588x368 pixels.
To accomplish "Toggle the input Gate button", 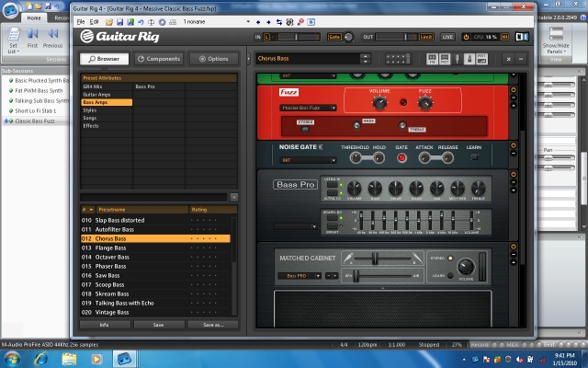I will tap(334, 37).
